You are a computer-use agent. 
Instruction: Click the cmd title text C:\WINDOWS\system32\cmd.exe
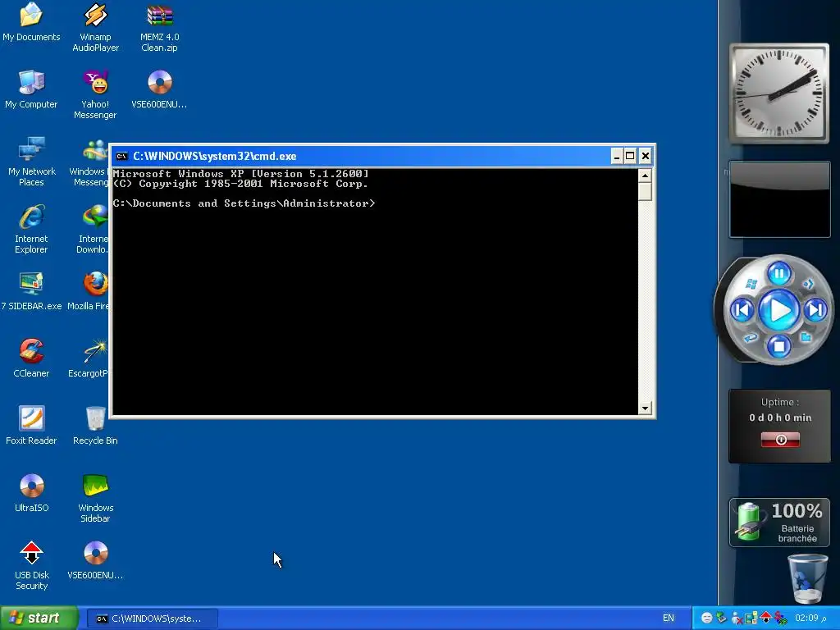tap(215, 157)
